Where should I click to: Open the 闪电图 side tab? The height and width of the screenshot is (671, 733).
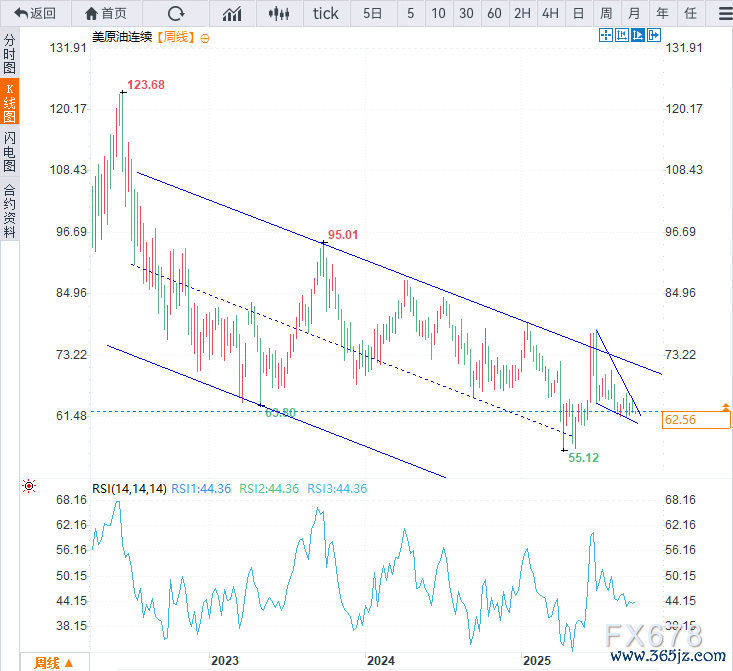pyautogui.click(x=10, y=151)
